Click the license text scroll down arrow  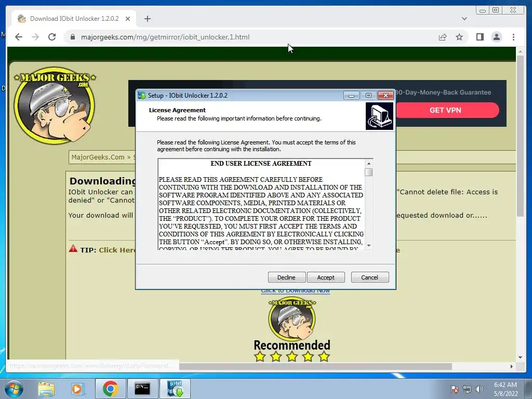click(x=369, y=245)
